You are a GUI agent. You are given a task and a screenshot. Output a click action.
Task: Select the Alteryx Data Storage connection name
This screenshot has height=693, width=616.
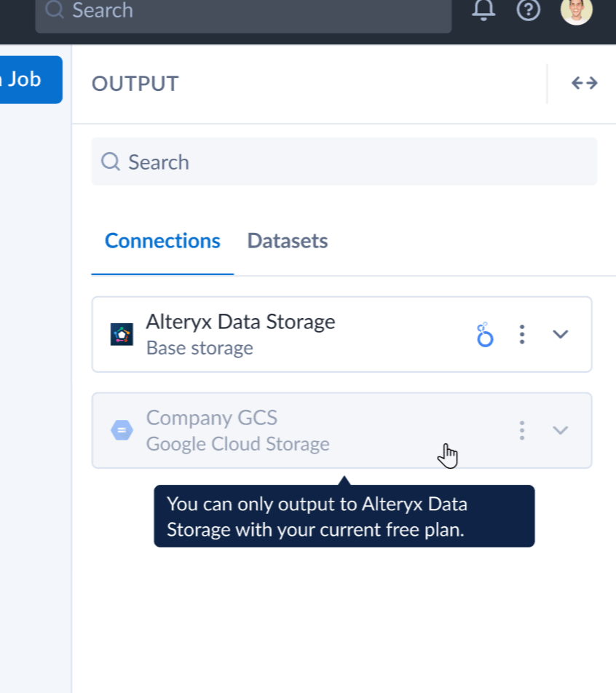tap(240, 322)
